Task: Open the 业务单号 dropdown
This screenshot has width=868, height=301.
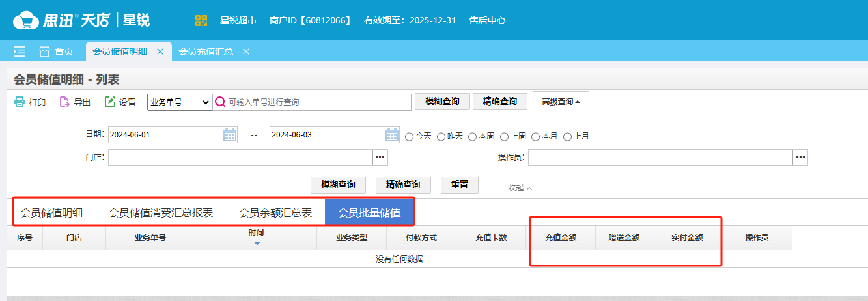Action: [x=180, y=102]
